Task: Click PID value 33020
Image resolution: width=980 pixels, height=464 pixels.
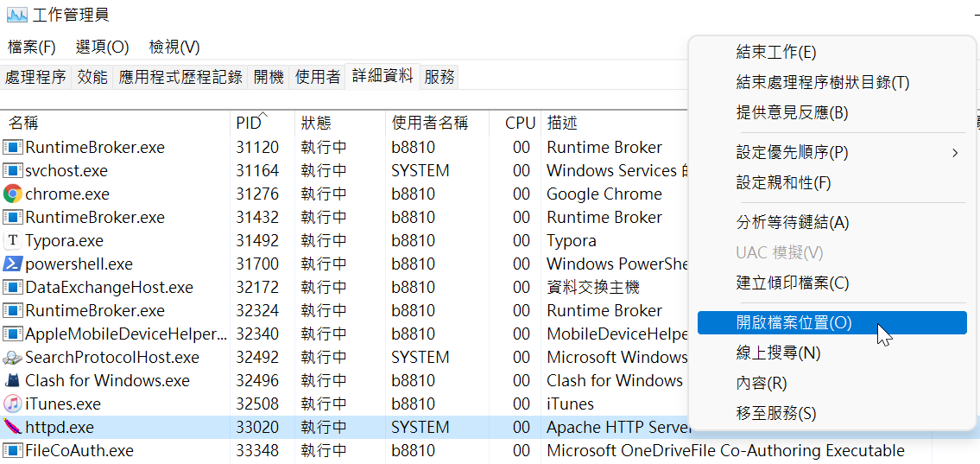Action: [x=257, y=428]
